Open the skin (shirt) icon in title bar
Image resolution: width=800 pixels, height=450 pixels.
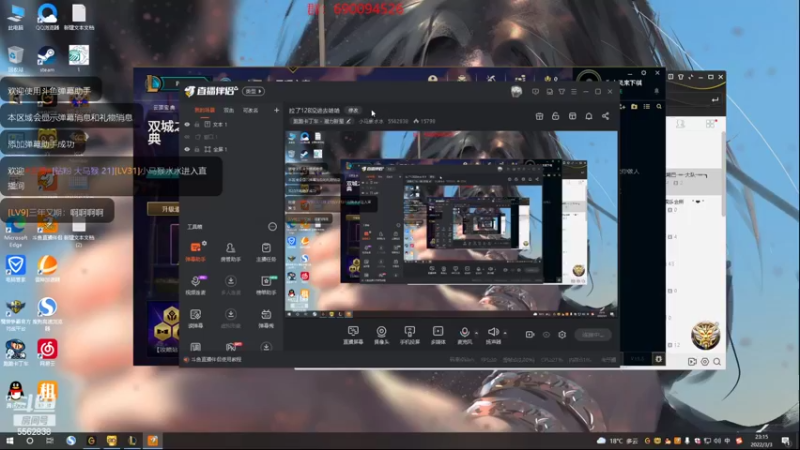pos(562,92)
